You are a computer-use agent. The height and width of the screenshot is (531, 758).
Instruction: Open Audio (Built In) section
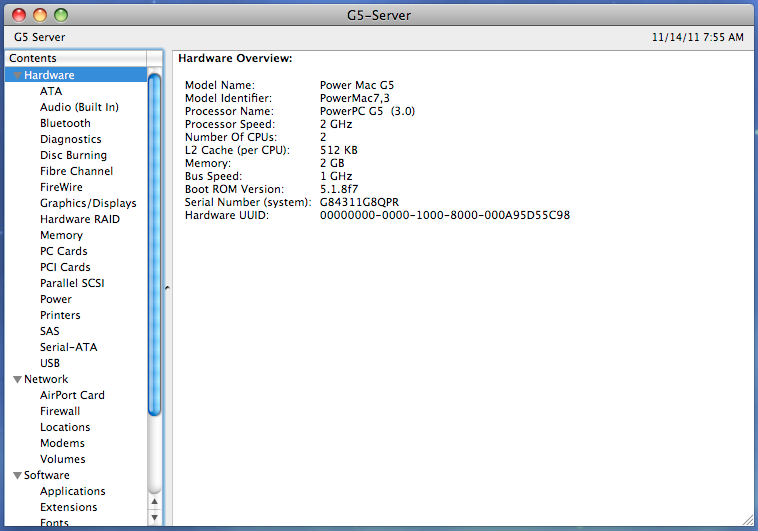[x=79, y=107]
